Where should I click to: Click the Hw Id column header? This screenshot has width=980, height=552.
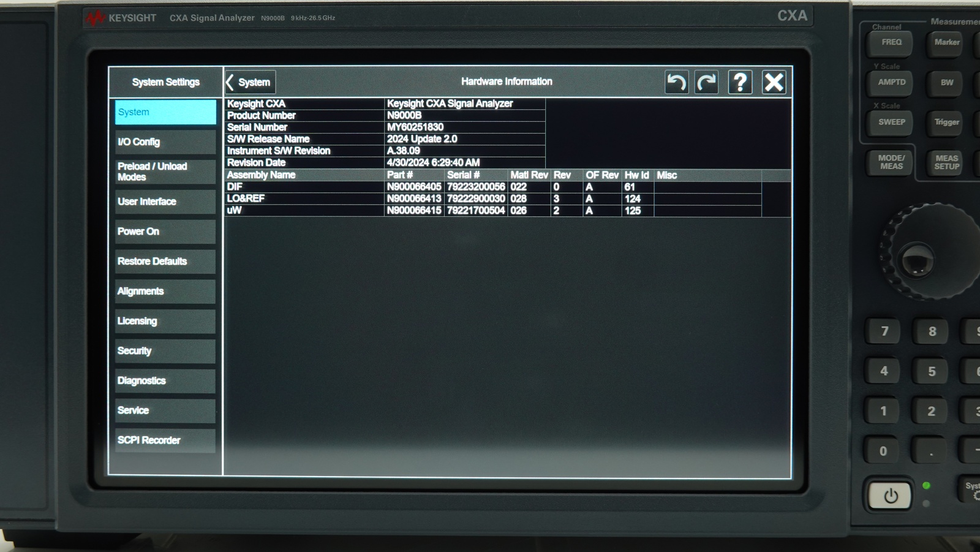[637, 175]
